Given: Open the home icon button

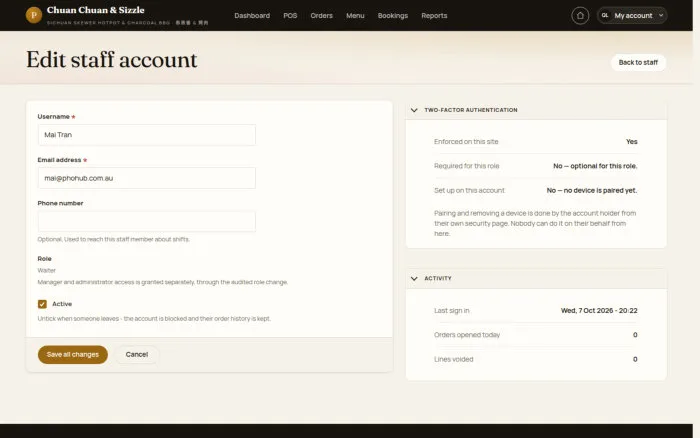Looking at the screenshot, I should [580, 16].
